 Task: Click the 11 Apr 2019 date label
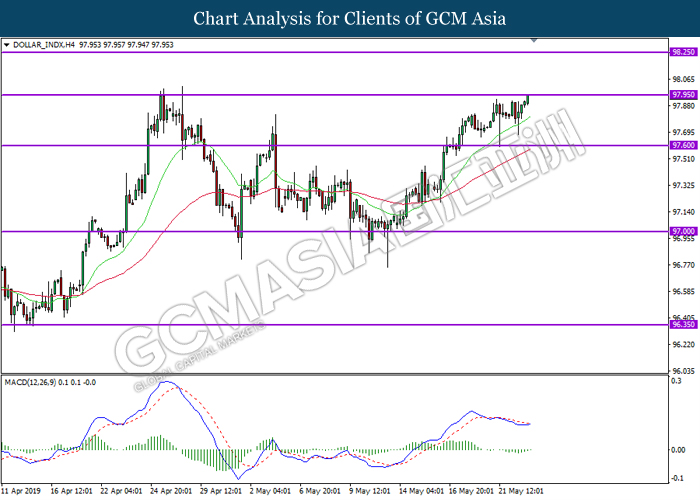[21, 491]
